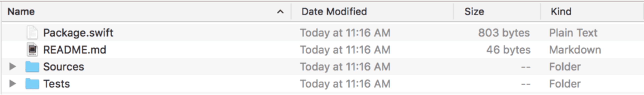Sort by the Size column header
The width and height of the screenshot is (644, 95).
click(474, 12)
